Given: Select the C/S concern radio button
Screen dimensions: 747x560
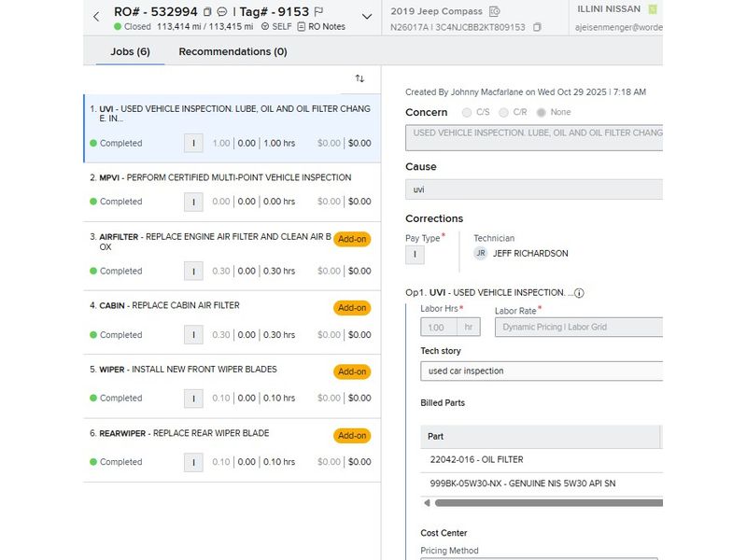Looking at the screenshot, I should pyautogui.click(x=468, y=112).
